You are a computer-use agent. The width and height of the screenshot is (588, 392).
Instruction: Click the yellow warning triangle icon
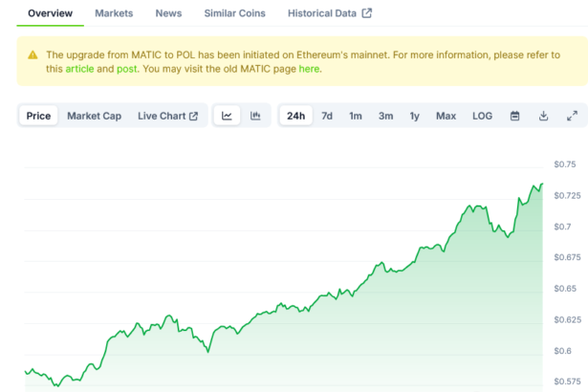tap(33, 55)
